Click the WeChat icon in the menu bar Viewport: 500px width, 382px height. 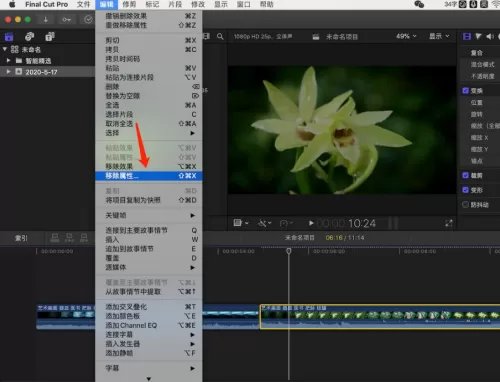click(x=419, y=4)
